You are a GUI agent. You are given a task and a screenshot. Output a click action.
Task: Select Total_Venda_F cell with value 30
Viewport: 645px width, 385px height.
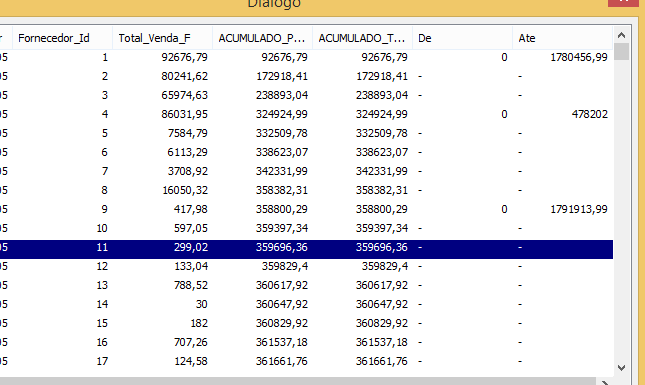pyautogui.click(x=202, y=304)
